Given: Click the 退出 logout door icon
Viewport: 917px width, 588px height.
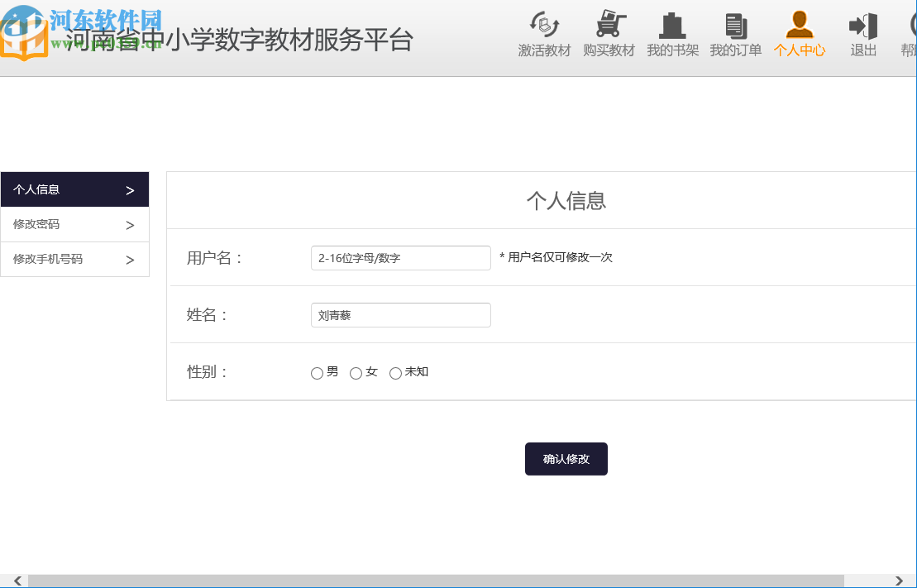Looking at the screenshot, I should click(x=862, y=25).
